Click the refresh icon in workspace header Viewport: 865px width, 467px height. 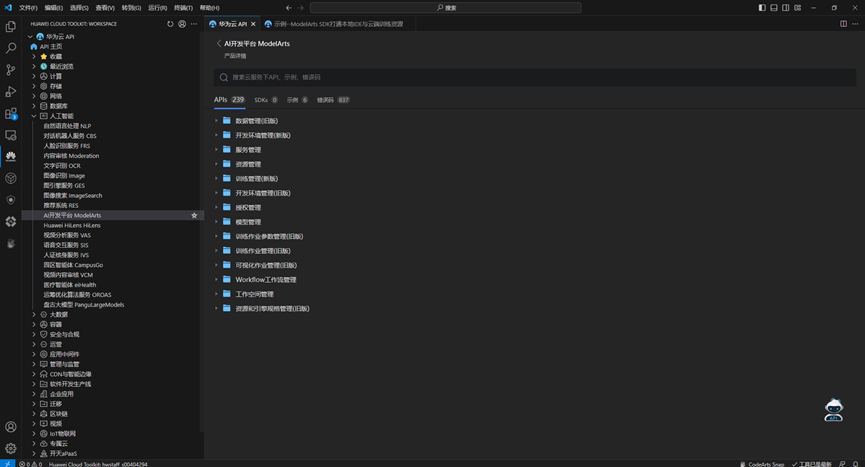click(170, 24)
